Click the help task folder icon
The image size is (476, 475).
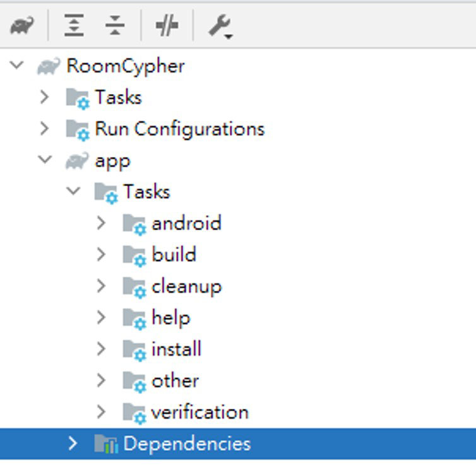coord(134,319)
